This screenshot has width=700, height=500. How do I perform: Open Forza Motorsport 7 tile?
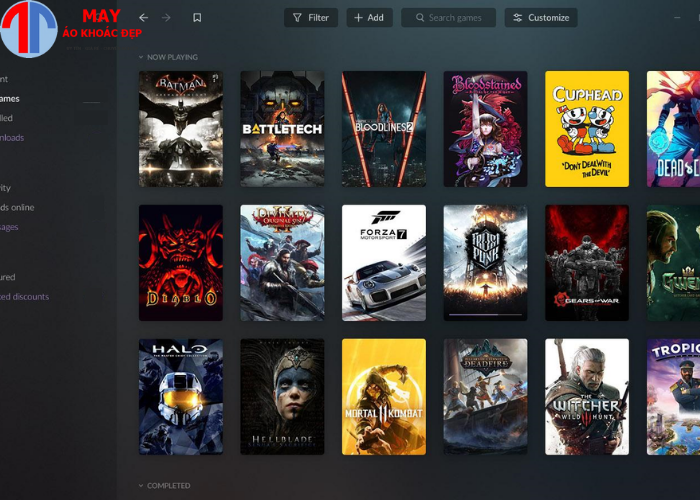384,263
